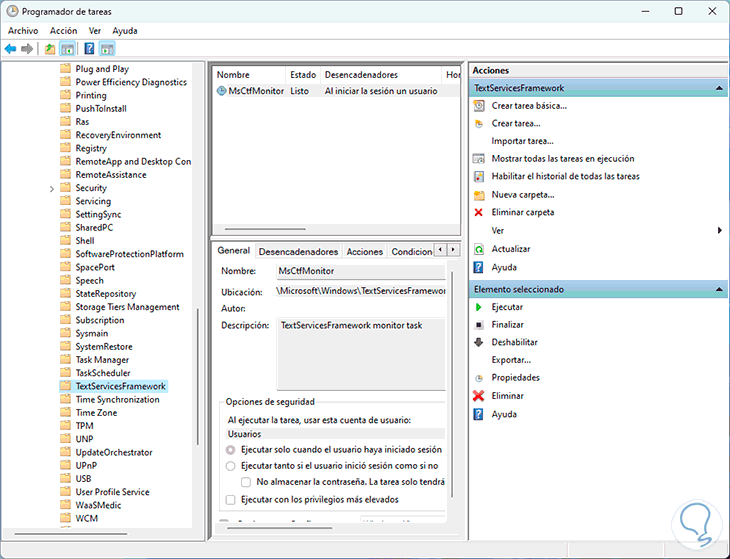730x559 pixels.
Task: Click Exportar... action link
Action: [511, 360]
